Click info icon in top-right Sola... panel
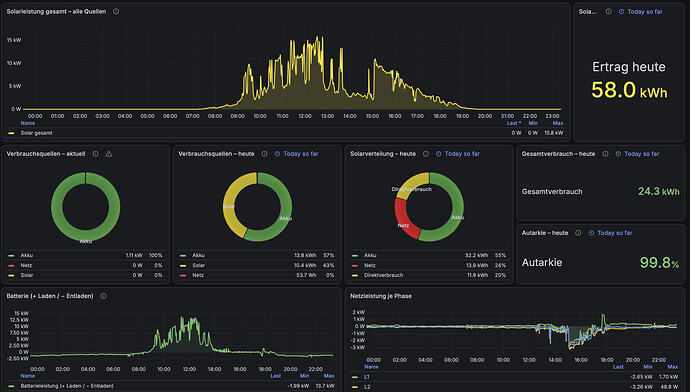Image resolution: width=690 pixels, height=392 pixels. [609, 11]
